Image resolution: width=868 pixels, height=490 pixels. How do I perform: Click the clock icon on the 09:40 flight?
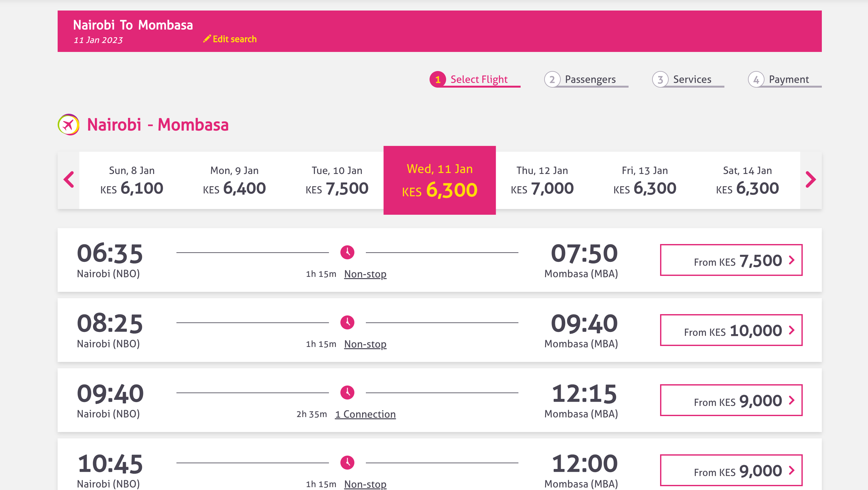pyautogui.click(x=347, y=393)
